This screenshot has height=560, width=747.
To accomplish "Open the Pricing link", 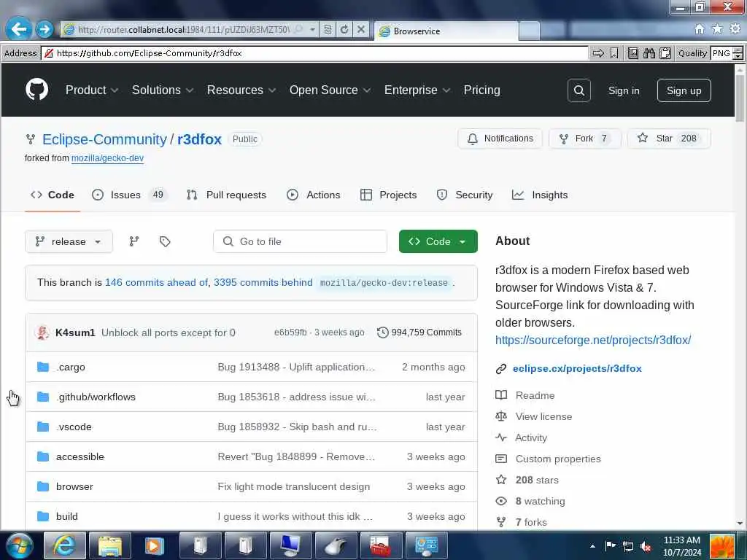I will tap(481, 90).
